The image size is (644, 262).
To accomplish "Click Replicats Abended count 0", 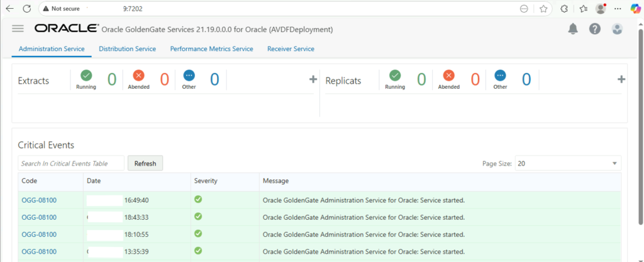I will pos(475,79).
